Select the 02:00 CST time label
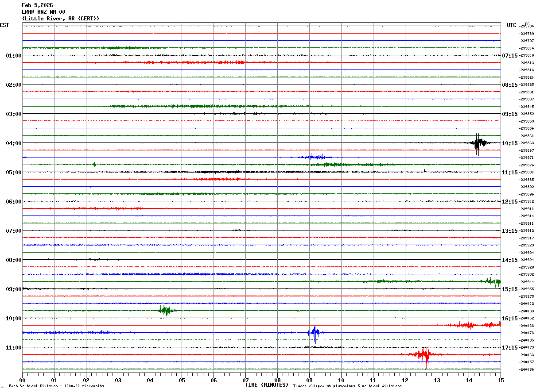The width and height of the screenshot is (536, 392). click(x=14, y=85)
